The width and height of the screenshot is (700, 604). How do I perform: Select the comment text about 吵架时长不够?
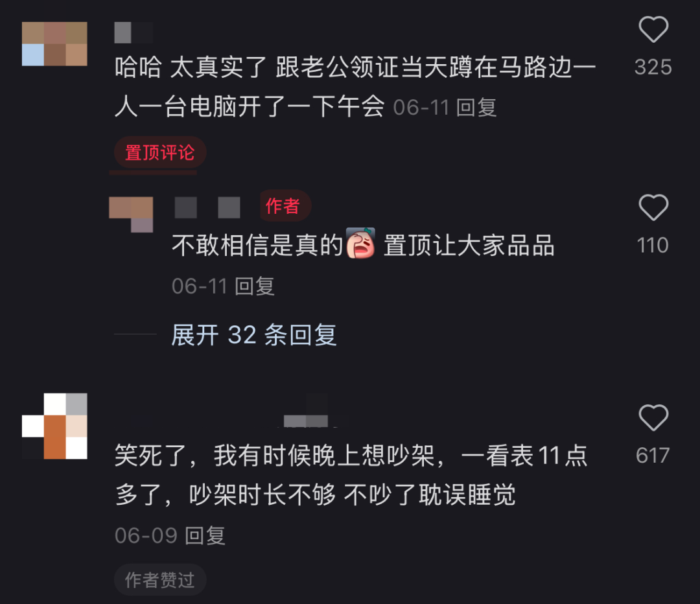[351, 475]
